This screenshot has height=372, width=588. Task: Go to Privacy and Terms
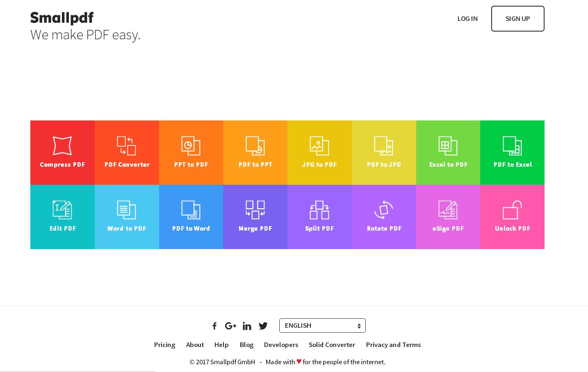pos(393,345)
